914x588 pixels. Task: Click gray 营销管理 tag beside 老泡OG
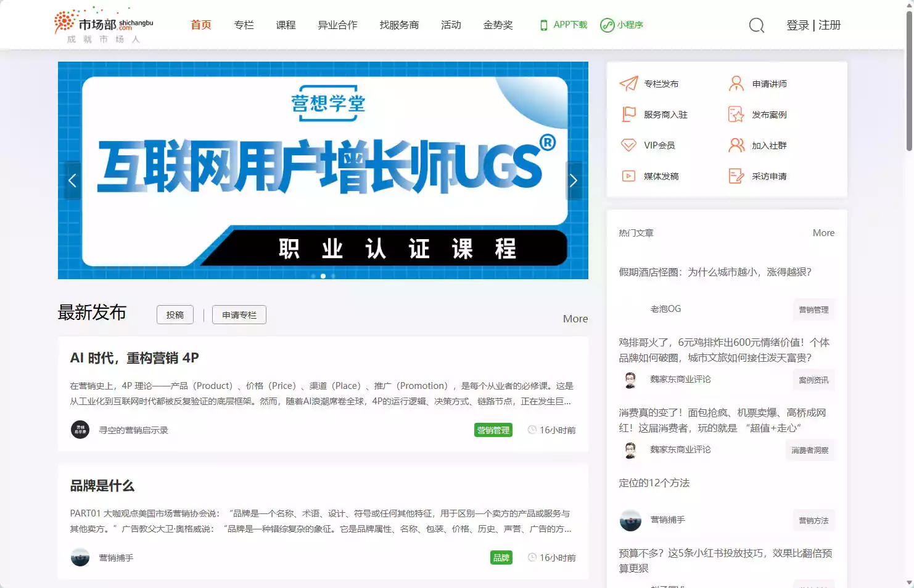(813, 310)
